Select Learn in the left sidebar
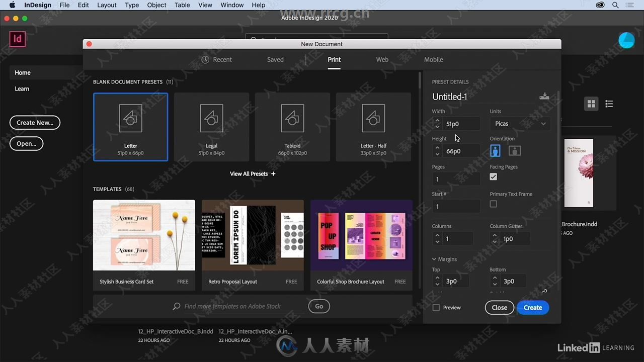 (x=22, y=89)
